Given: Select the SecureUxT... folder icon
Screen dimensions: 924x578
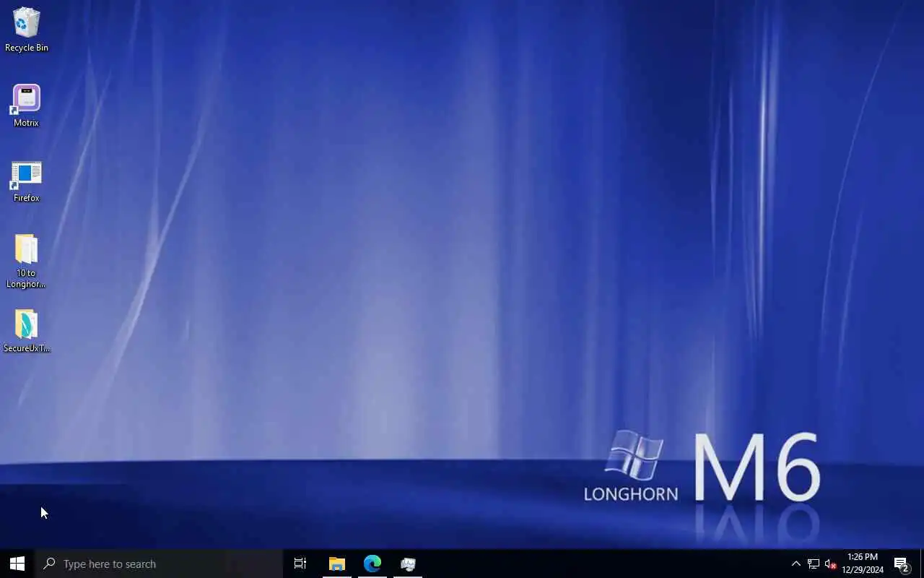Looking at the screenshot, I should pos(26,331).
